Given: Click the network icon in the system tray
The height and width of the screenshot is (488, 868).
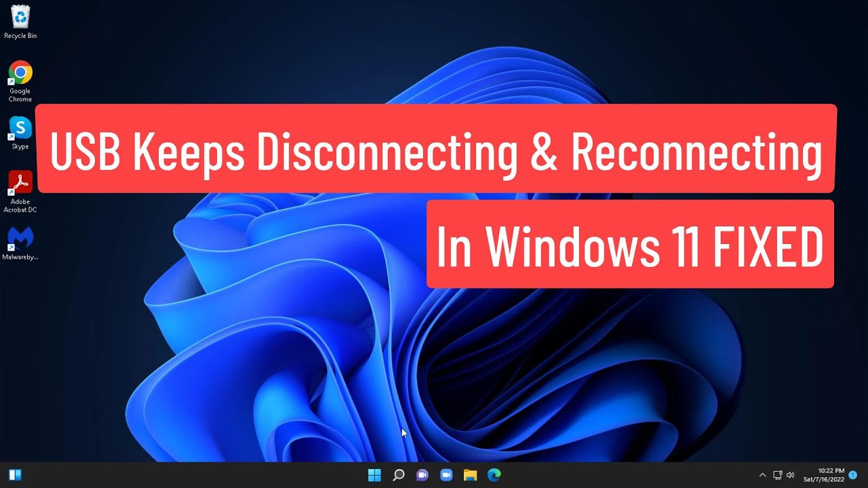Looking at the screenshot, I should [778, 475].
